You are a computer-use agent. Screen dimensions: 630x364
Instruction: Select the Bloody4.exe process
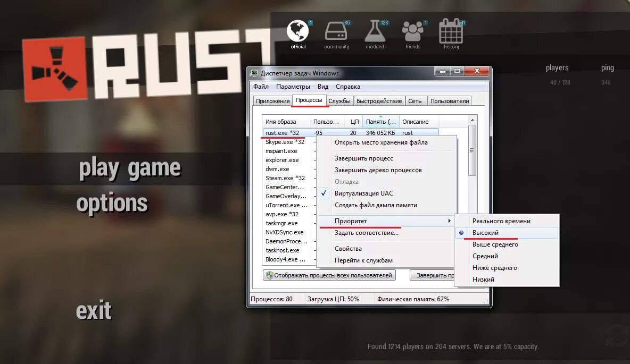tap(285, 259)
